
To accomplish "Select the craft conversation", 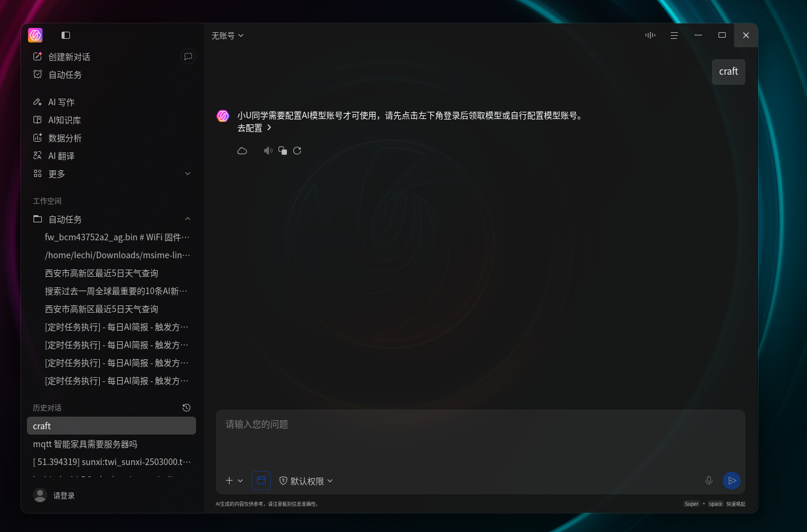I will tap(111, 426).
